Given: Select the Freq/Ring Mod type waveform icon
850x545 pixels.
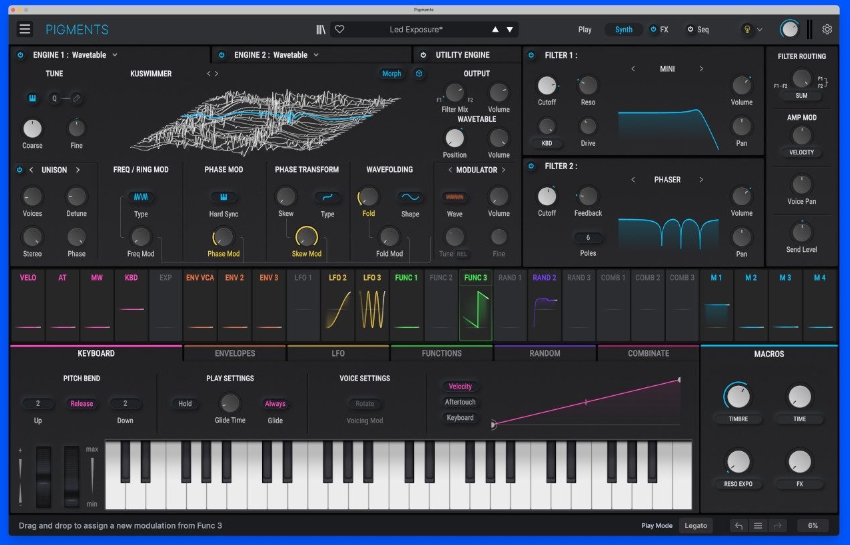Looking at the screenshot, I should [141, 197].
